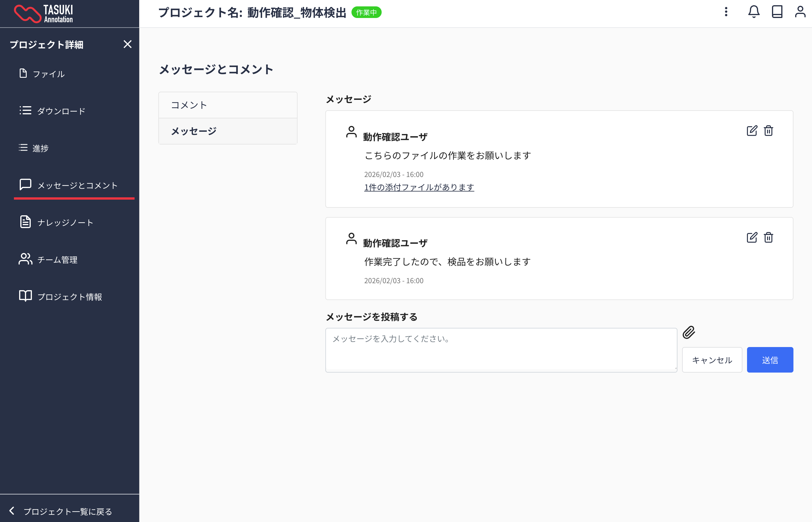Screen dimensions: 812x522
Task: Click inside the message input field
Action: point(501,349)
